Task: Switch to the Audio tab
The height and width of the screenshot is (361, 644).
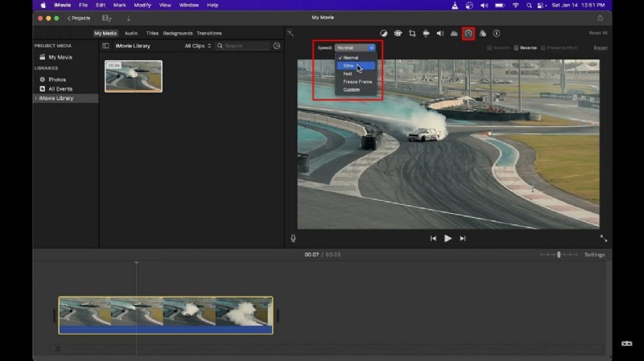Action: [131, 33]
